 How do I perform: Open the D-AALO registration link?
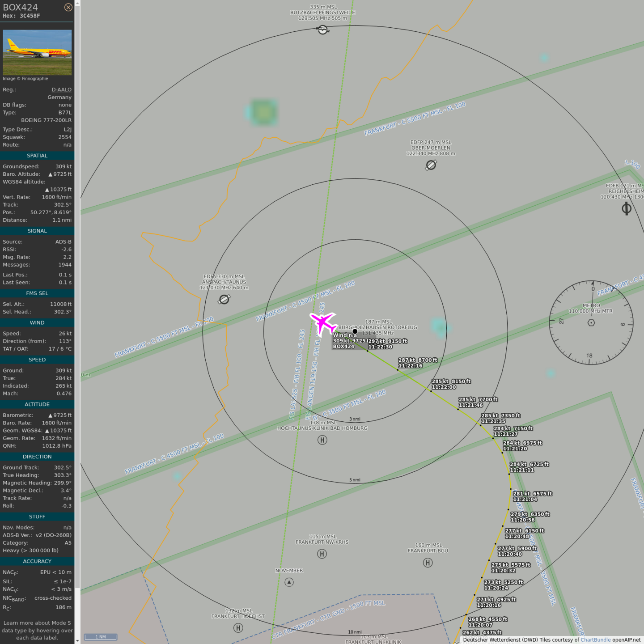click(61, 89)
